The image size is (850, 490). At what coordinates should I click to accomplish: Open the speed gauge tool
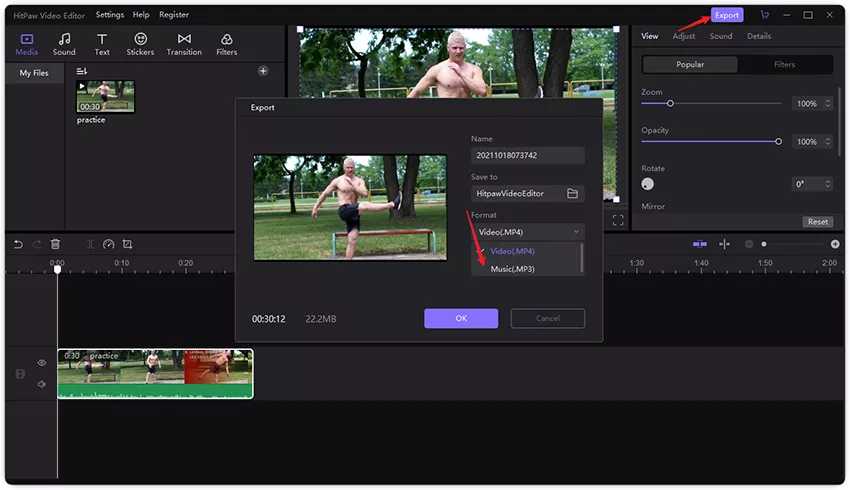pos(109,244)
